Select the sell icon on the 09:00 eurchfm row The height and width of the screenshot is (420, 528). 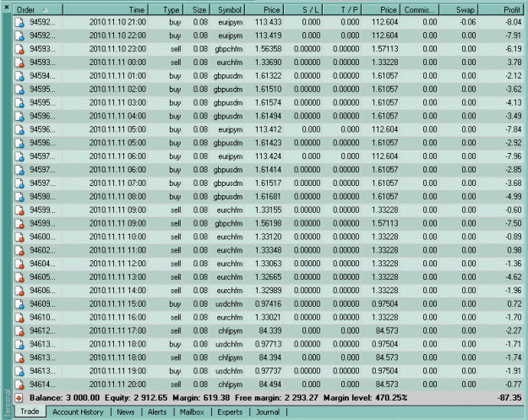pyautogui.click(x=19, y=210)
